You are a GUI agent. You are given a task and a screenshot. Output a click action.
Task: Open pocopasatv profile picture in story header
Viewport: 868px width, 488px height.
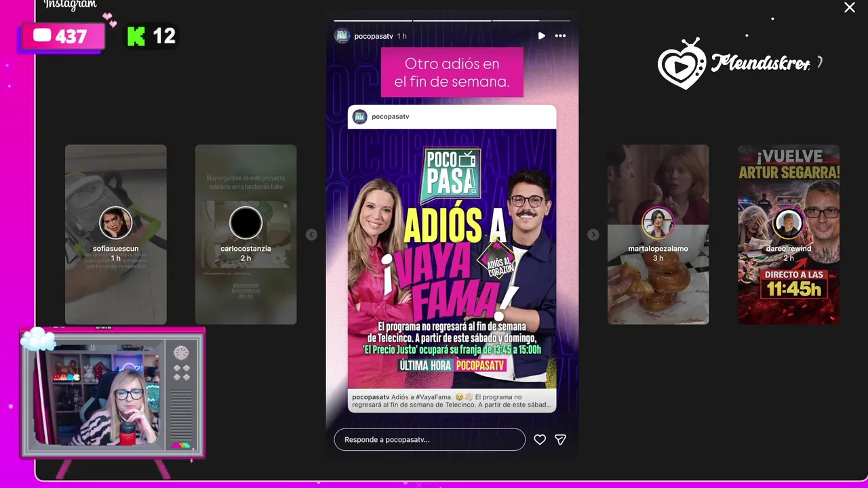click(x=342, y=36)
